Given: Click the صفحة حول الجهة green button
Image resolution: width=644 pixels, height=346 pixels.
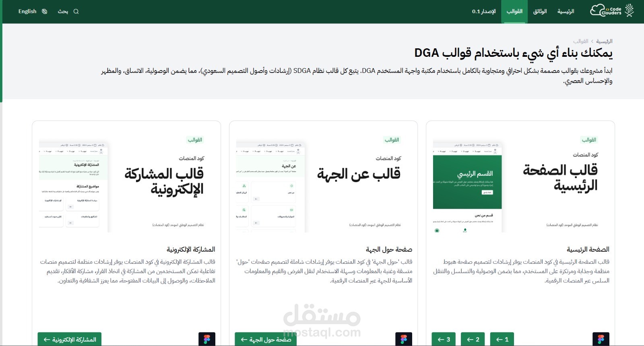Looking at the screenshot, I should [x=266, y=339].
